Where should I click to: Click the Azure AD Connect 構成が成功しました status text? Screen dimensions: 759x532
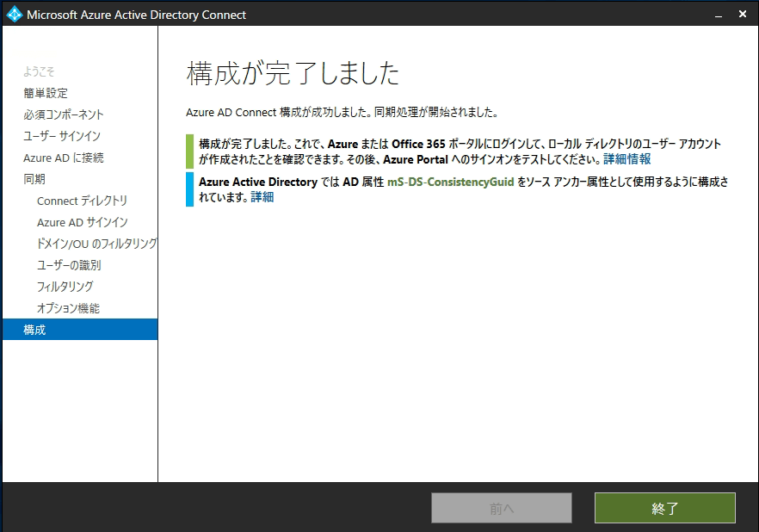pyautogui.click(x=342, y=112)
